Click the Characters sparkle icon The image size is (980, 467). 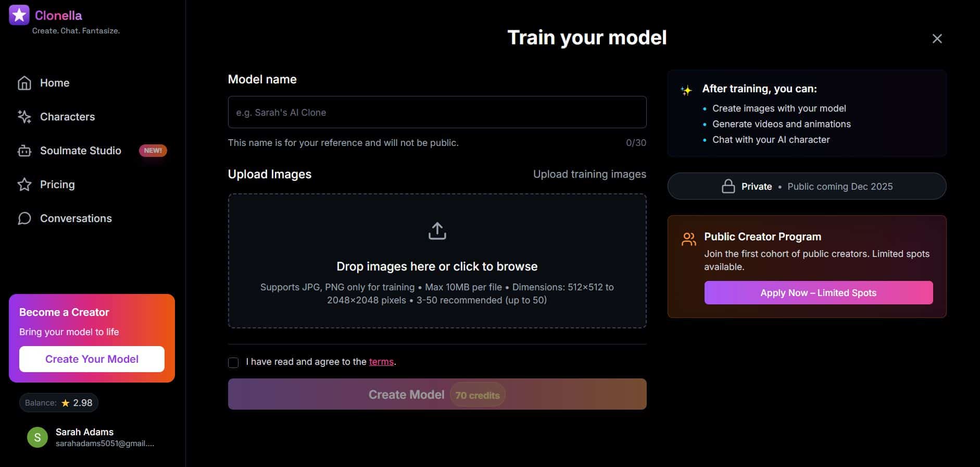click(x=24, y=117)
